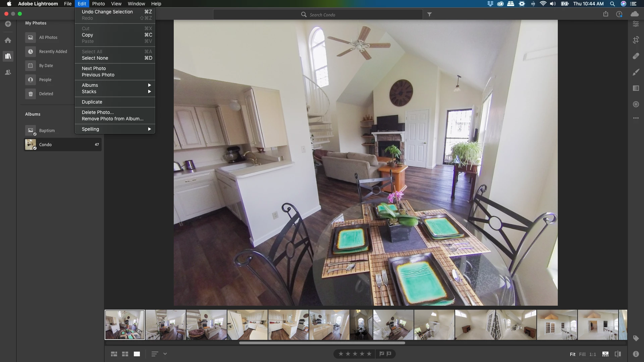This screenshot has height=362, width=644.
Task: Open the Keywords tag panel
Action: pyautogui.click(x=636, y=338)
